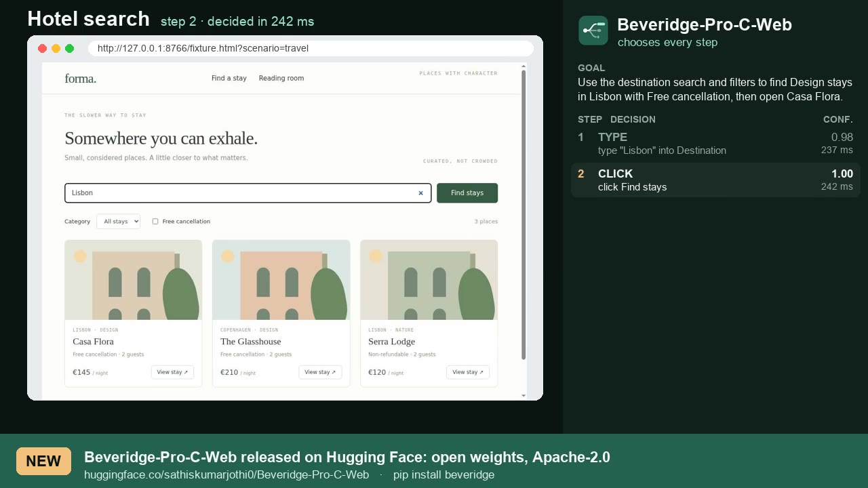Click the 3 places result count
868x488 pixels.
click(486, 222)
